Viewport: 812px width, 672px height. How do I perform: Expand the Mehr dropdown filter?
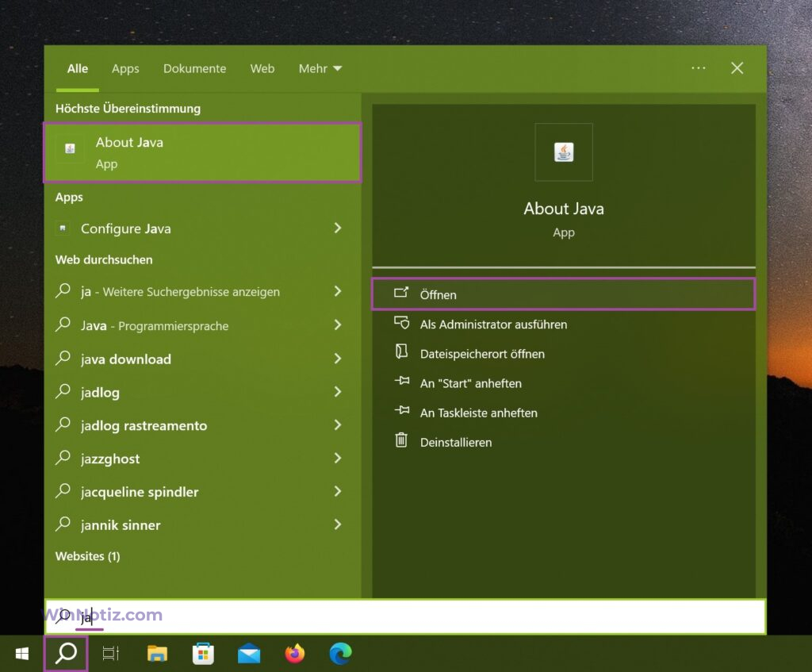(320, 69)
